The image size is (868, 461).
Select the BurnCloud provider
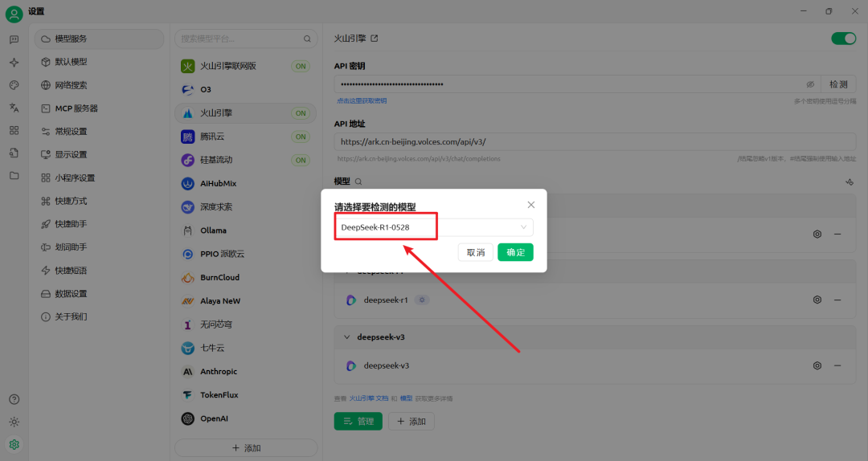coord(245,278)
